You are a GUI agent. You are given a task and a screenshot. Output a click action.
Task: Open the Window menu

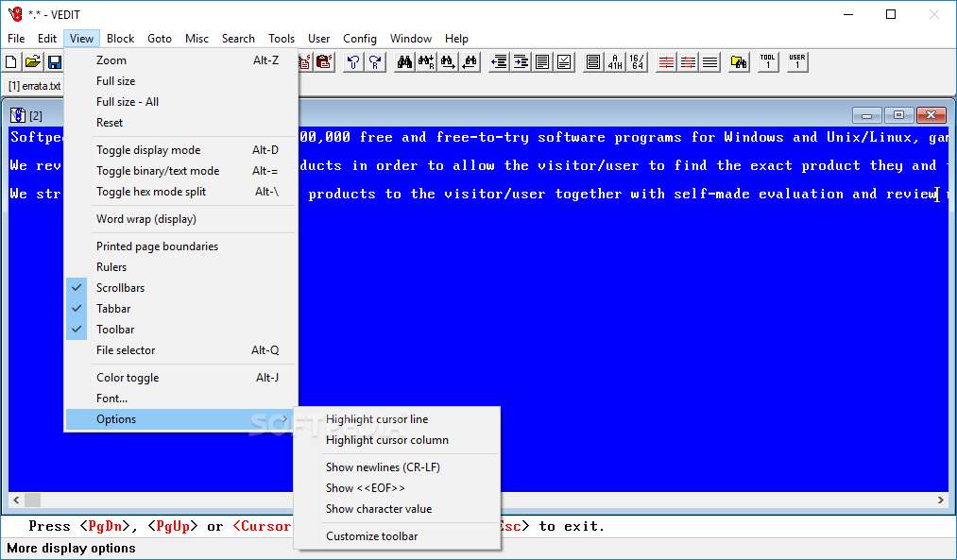tap(411, 39)
